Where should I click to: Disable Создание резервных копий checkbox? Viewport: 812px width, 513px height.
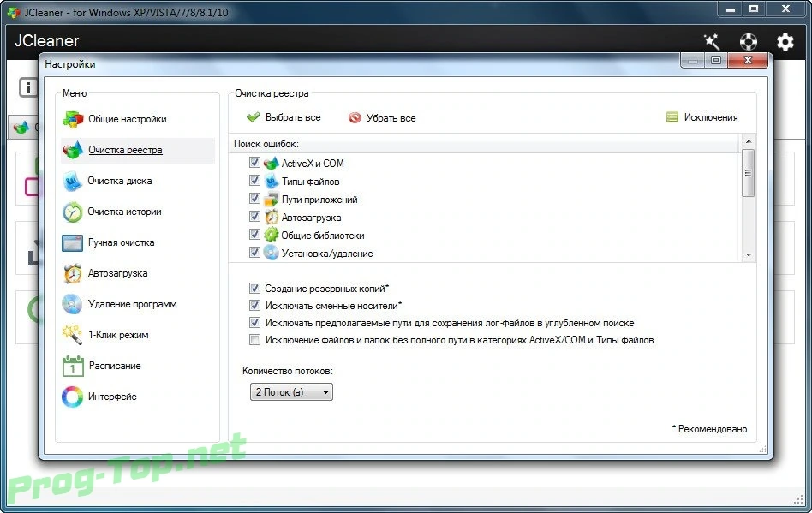click(x=254, y=289)
